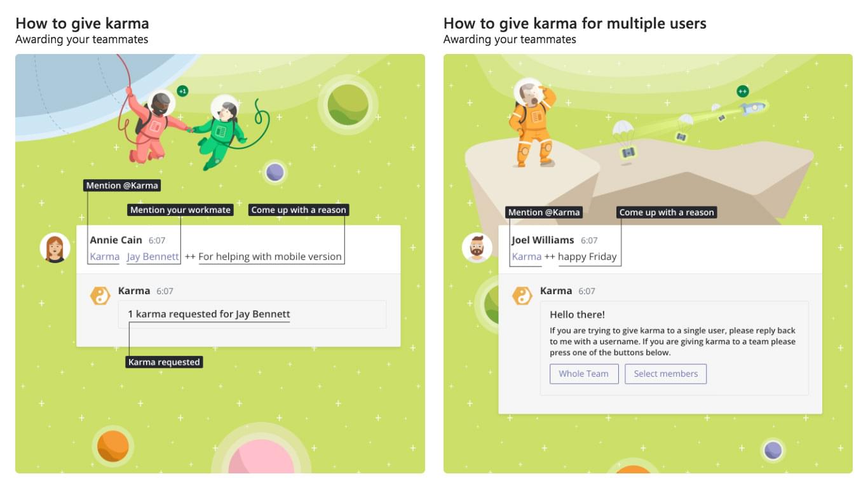
Task: Click the Whole Team button
Action: tap(584, 374)
